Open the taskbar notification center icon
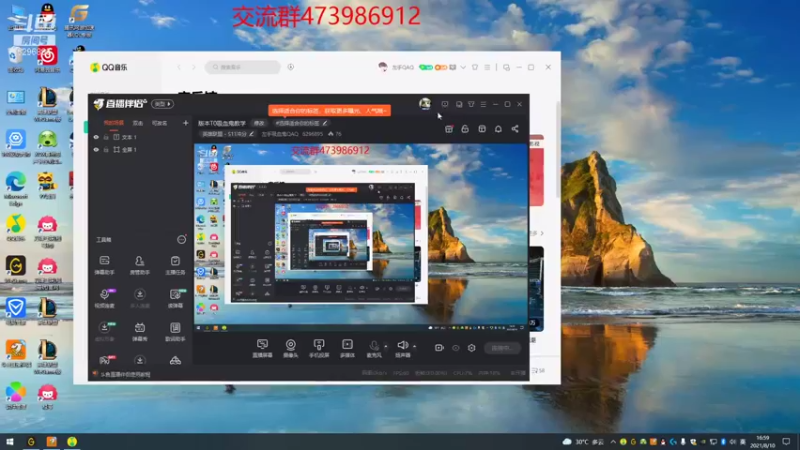 (x=786, y=442)
